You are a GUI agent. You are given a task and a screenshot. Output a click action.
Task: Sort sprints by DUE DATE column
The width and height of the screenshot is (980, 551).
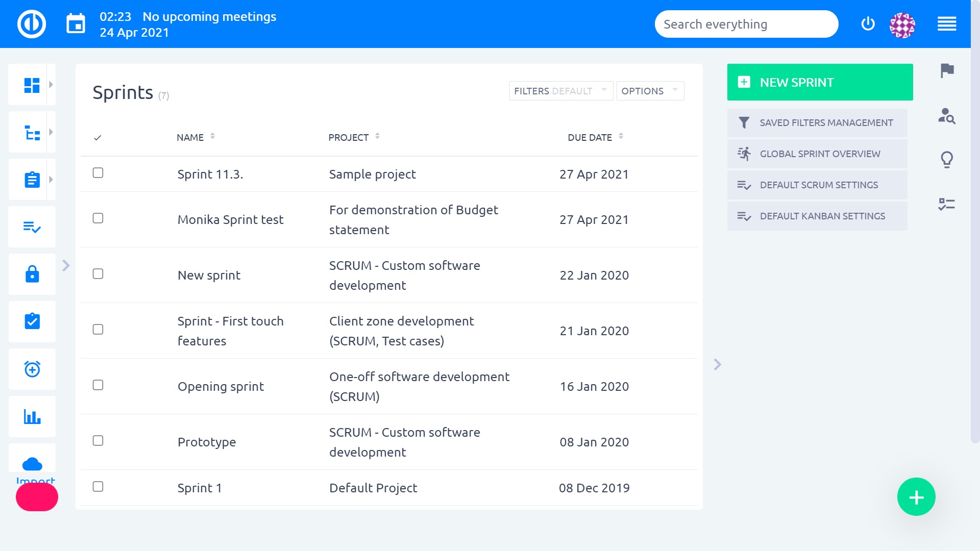[x=590, y=137]
